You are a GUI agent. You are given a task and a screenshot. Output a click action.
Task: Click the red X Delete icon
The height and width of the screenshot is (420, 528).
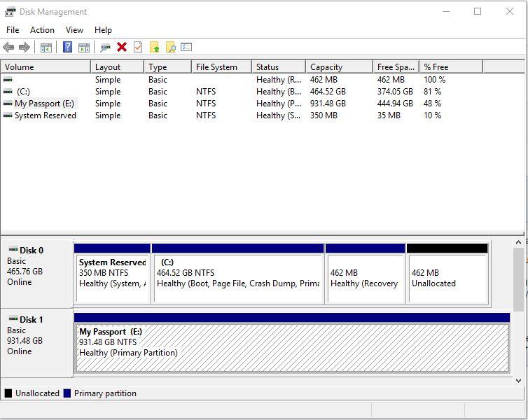122,47
